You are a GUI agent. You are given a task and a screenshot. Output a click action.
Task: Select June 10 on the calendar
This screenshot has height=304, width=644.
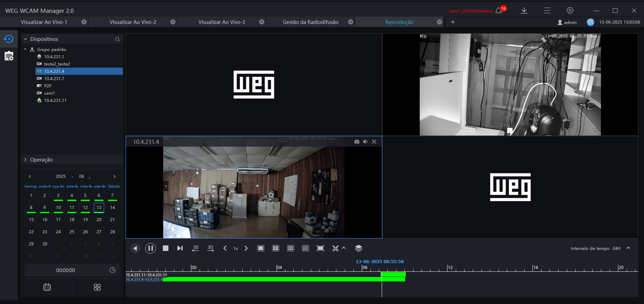(x=58, y=208)
